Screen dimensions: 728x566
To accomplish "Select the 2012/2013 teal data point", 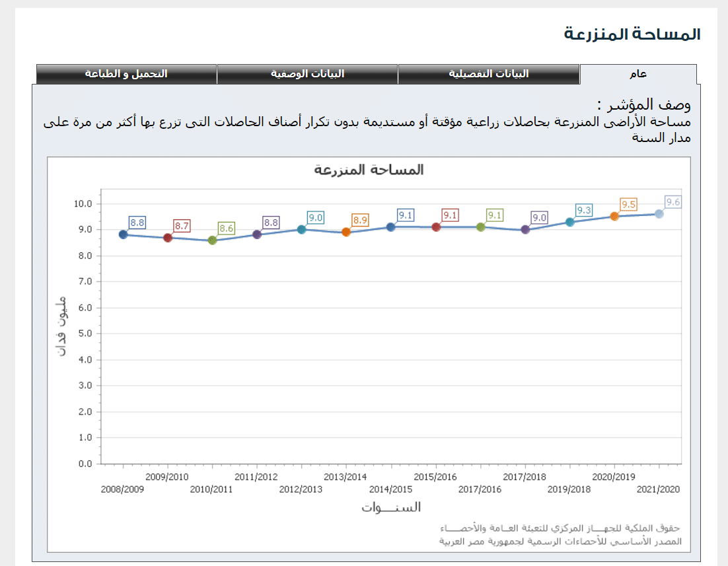I will coord(301,229).
